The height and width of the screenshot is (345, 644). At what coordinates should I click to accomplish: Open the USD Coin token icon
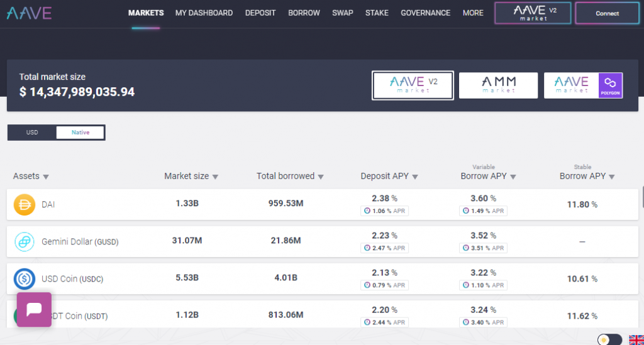25,279
